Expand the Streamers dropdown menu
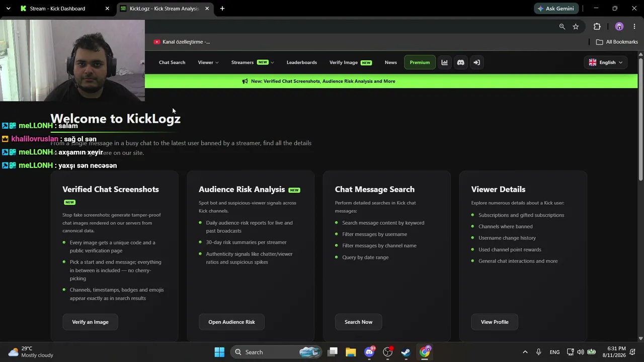This screenshot has height=362, width=644. coord(253,62)
